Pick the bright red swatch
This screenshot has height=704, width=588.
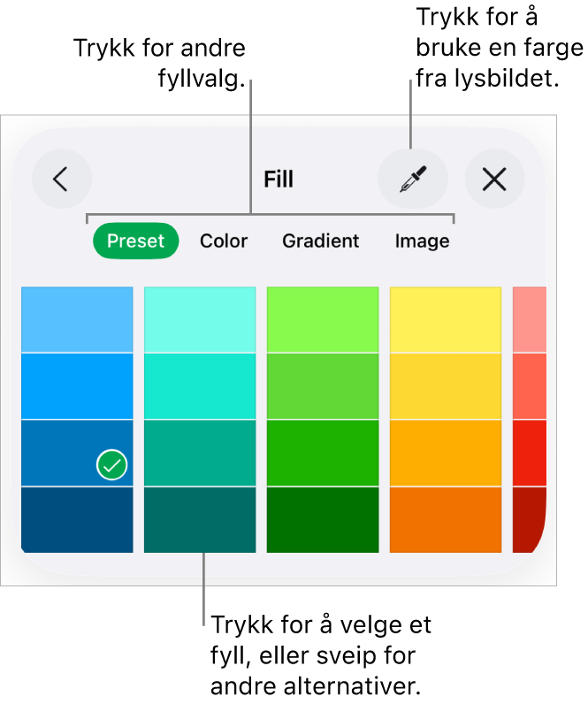click(x=529, y=453)
